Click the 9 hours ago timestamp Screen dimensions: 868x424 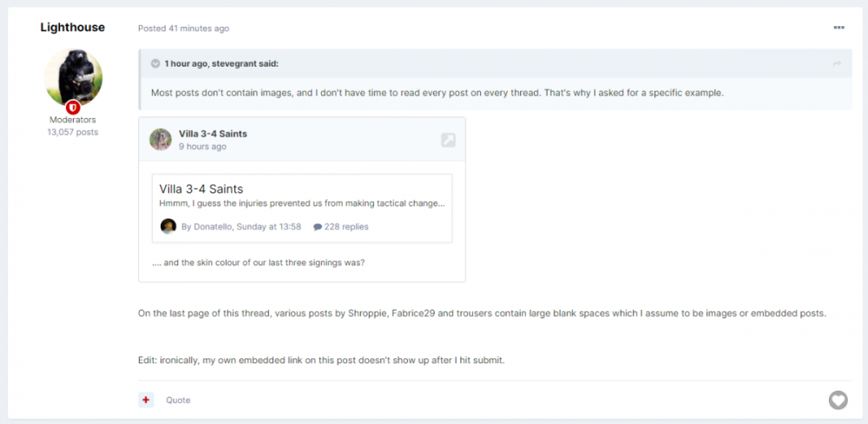pyautogui.click(x=202, y=147)
